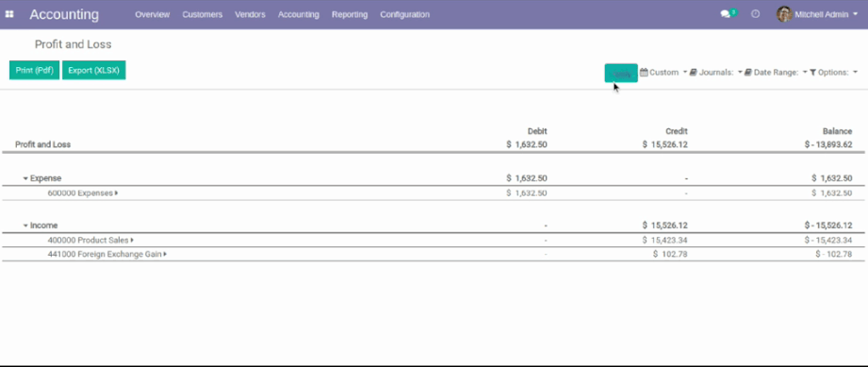Click Product Sales credit $ 15,423.34

point(664,240)
